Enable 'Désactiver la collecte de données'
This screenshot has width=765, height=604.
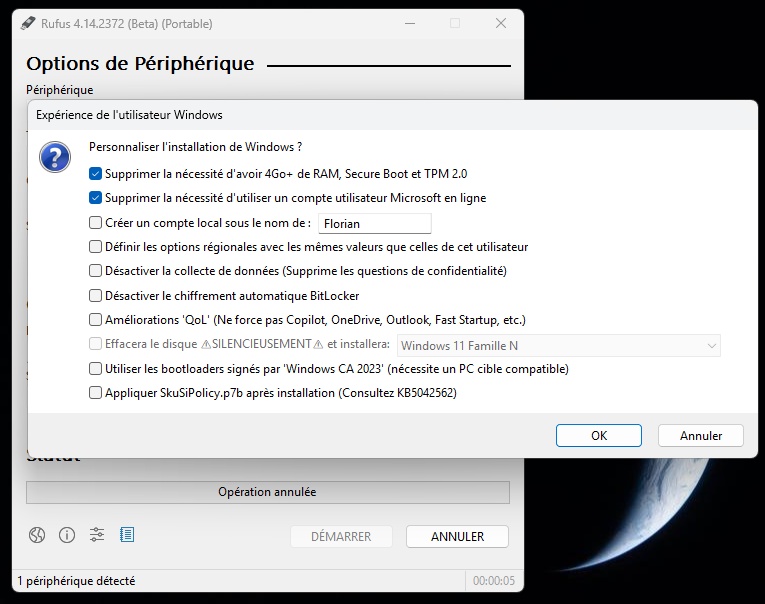point(96,271)
